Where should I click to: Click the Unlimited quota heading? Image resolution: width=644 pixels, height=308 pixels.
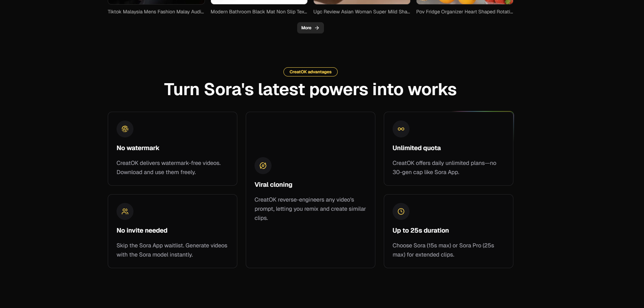tap(417, 148)
